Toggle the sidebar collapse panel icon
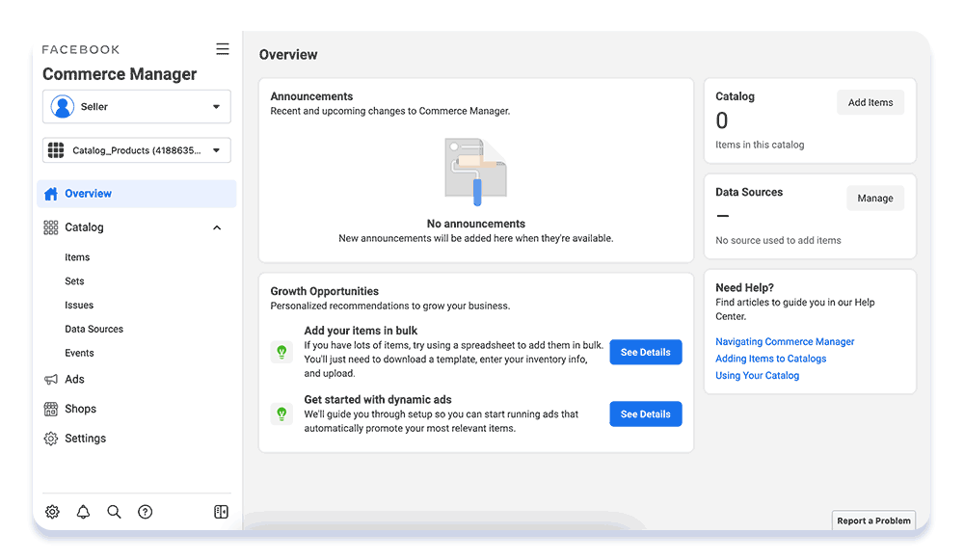Screen dimensions: 964x560 tap(221, 512)
